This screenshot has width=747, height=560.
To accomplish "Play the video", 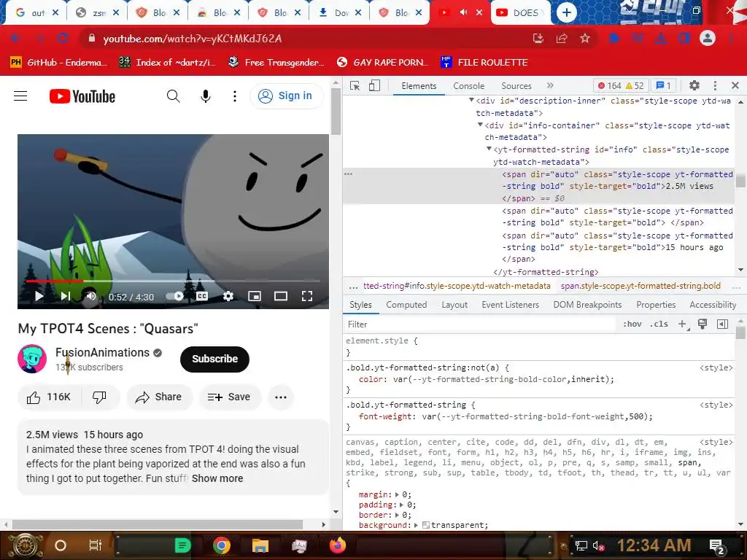I will [39, 296].
